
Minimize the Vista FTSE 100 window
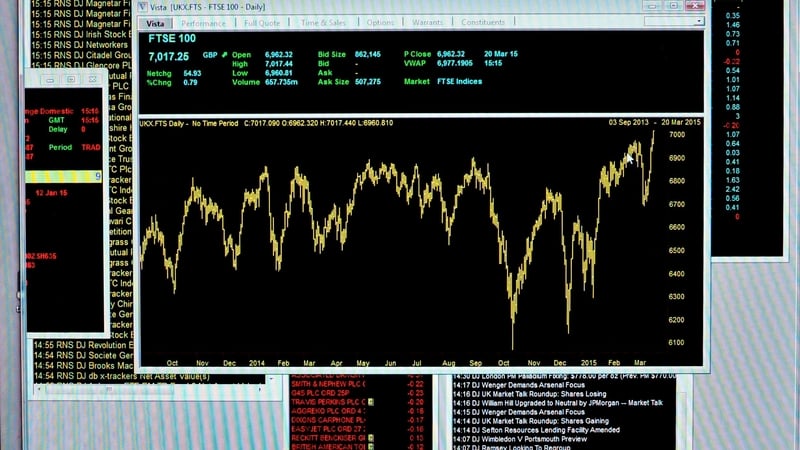[x=652, y=6]
